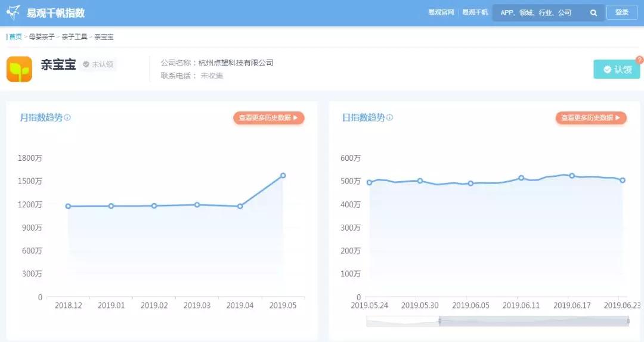Click the right handle of date range slider
The width and height of the screenshot is (644, 342).
(628, 321)
